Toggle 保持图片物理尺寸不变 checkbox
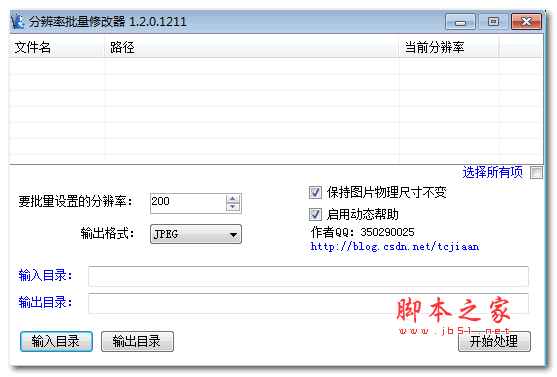This screenshot has width=557, height=377. point(315,193)
